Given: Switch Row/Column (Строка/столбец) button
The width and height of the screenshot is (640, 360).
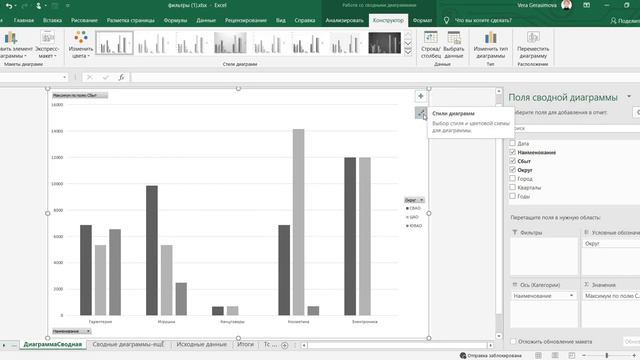Looking at the screenshot, I should 431,44.
